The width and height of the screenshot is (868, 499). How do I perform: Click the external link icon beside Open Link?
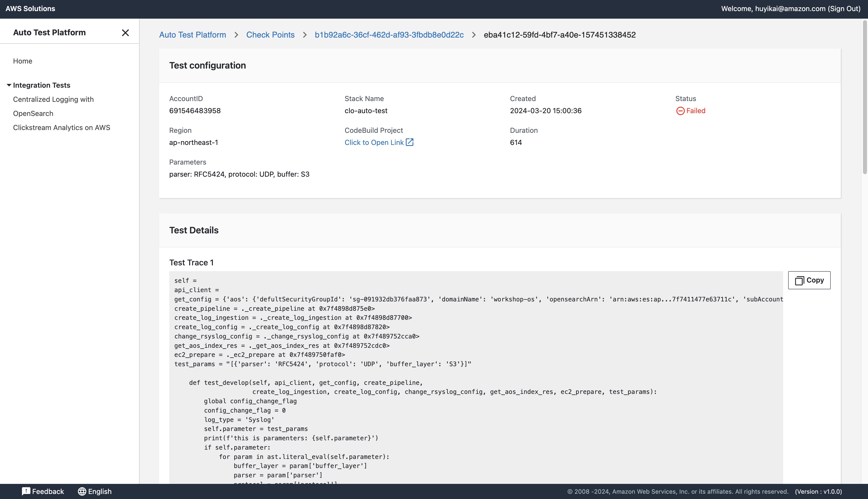(410, 142)
